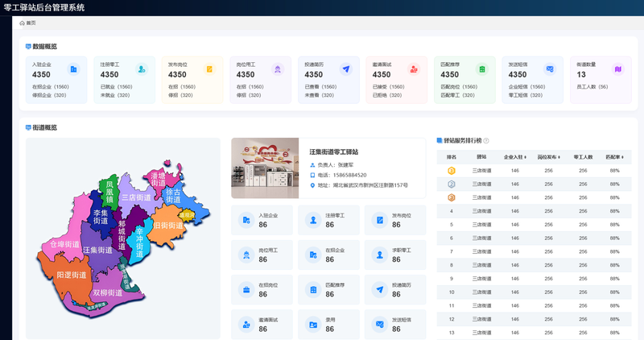Click the gold first-place rank badge

451,171
